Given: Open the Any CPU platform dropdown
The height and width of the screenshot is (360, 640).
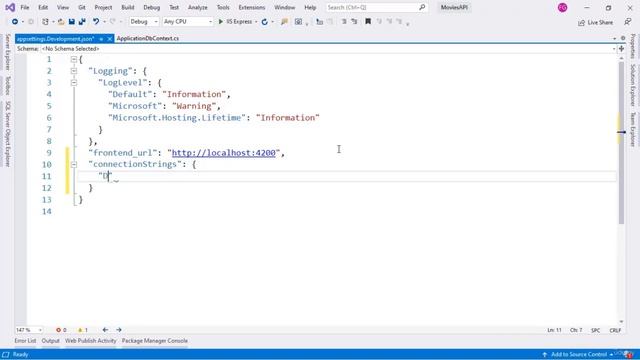Looking at the screenshot, I should (x=188, y=22).
